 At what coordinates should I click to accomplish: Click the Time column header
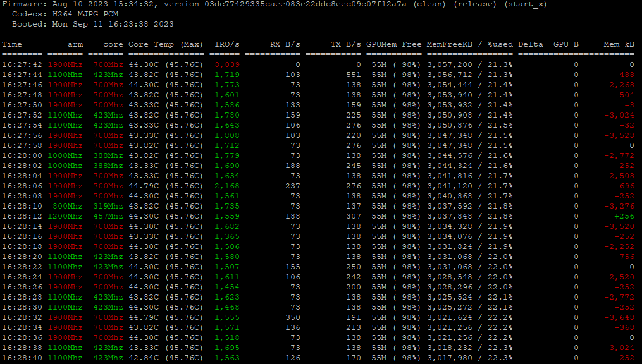point(11,45)
